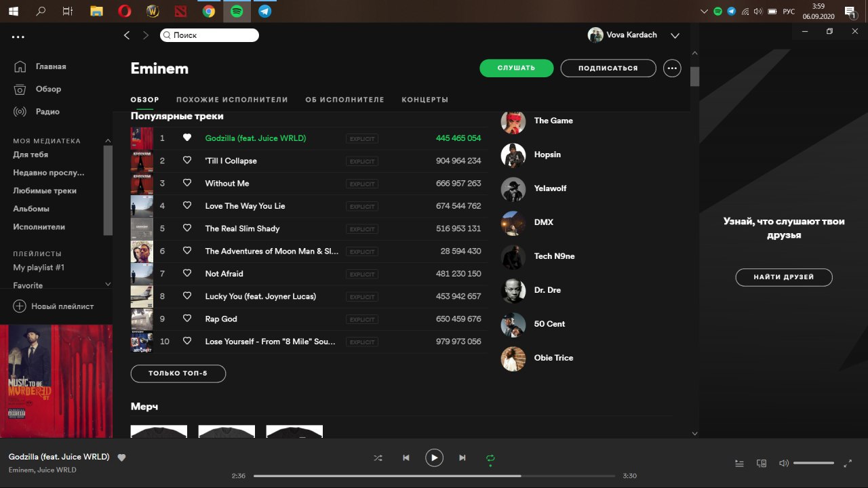Like the track 'Till I Collapse
The width and height of the screenshot is (868, 488).
coord(187,161)
